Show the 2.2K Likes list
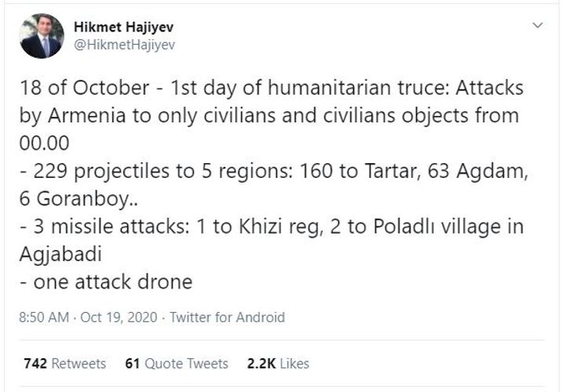Screen dimensions: 562x392 click(277, 364)
